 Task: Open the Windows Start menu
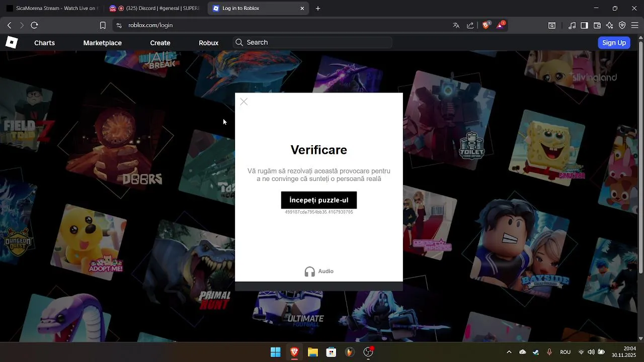276,352
